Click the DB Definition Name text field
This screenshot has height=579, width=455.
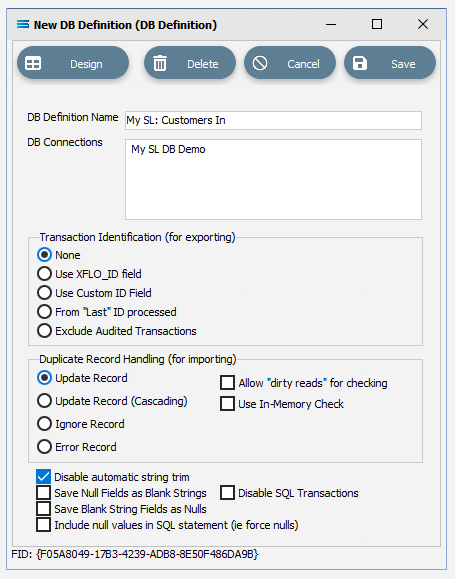(x=273, y=120)
